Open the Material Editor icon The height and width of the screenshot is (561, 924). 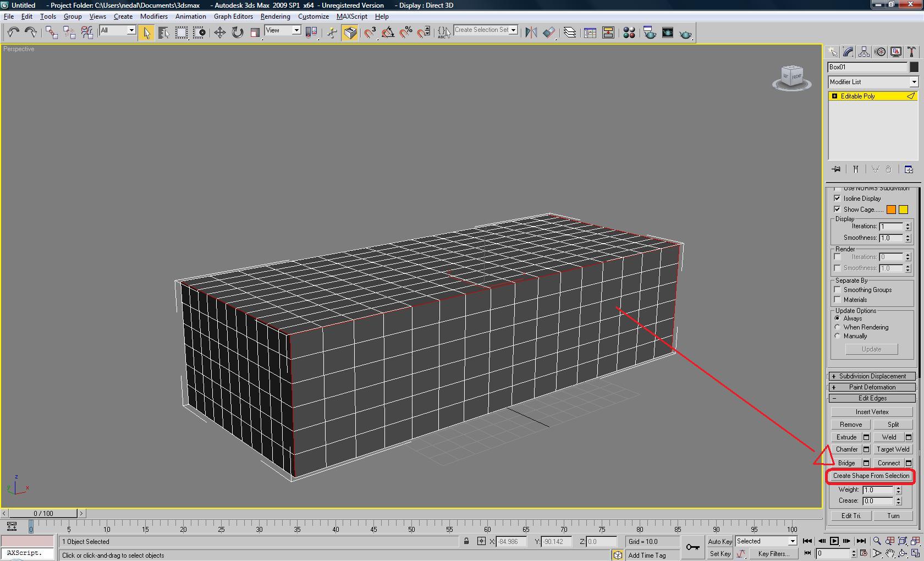[629, 32]
